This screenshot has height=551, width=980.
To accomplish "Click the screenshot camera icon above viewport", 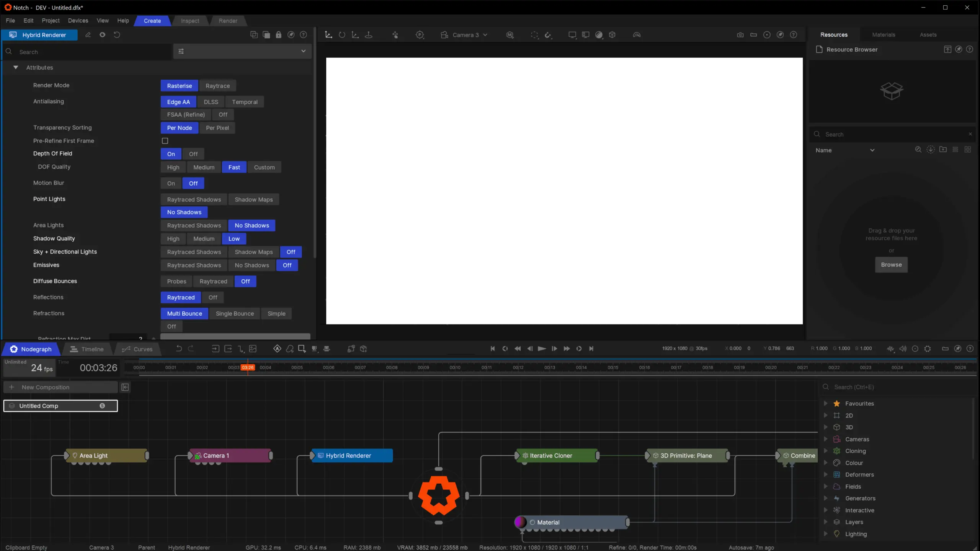I will click(740, 35).
